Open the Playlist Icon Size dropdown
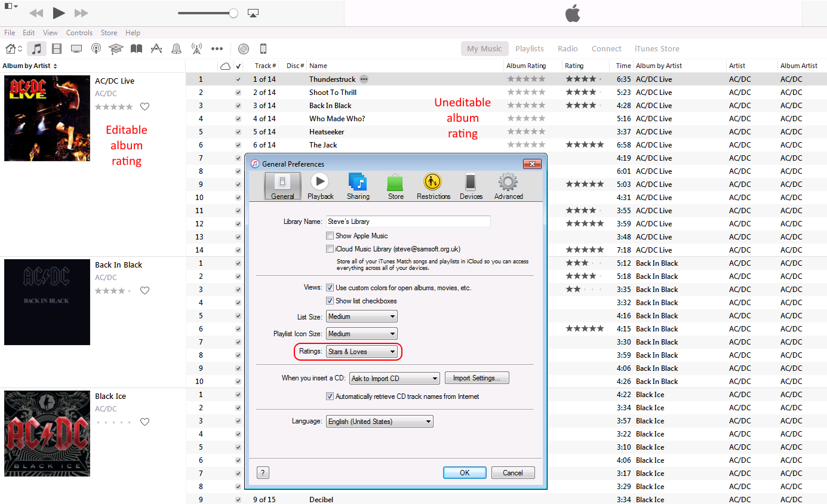Screen dimensions: 827x504 point(362,334)
